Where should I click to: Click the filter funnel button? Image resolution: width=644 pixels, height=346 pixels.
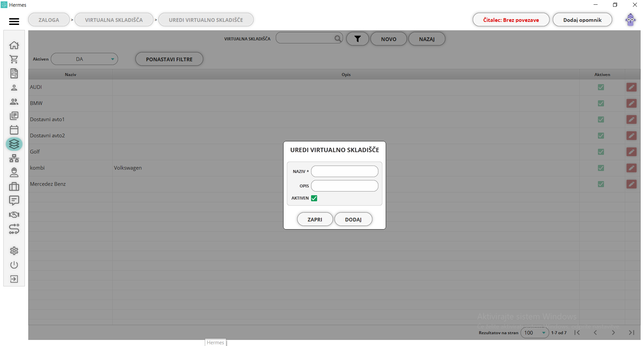(357, 39)
